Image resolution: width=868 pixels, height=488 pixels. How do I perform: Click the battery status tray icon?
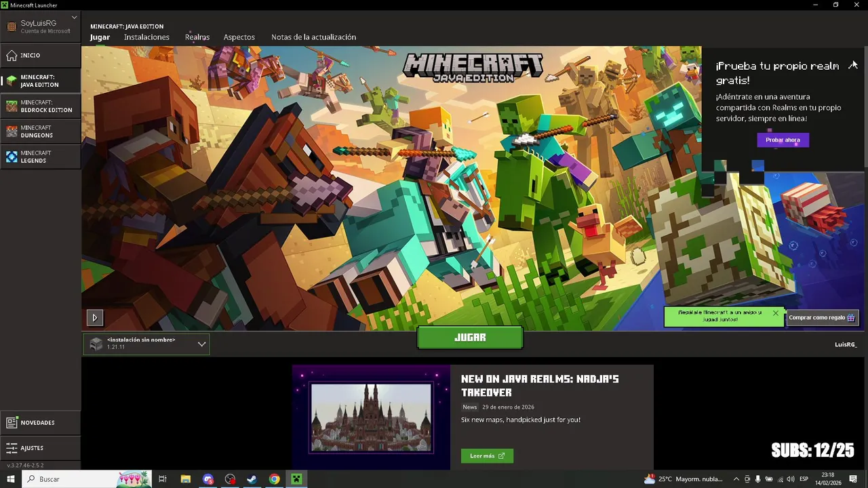point(769,479)
